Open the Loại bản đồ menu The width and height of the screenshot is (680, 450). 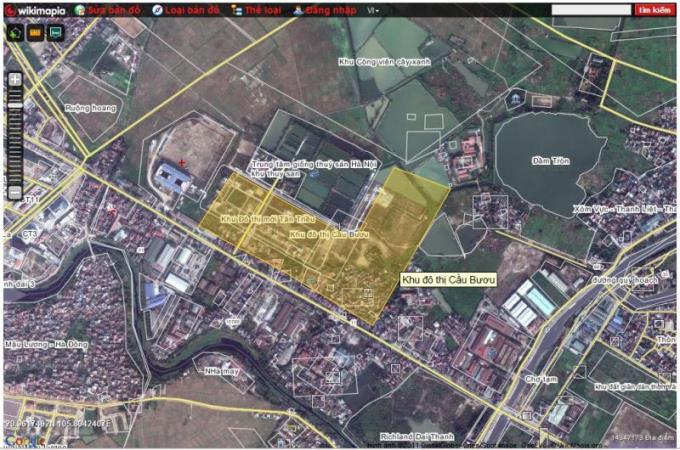(186, 9)
